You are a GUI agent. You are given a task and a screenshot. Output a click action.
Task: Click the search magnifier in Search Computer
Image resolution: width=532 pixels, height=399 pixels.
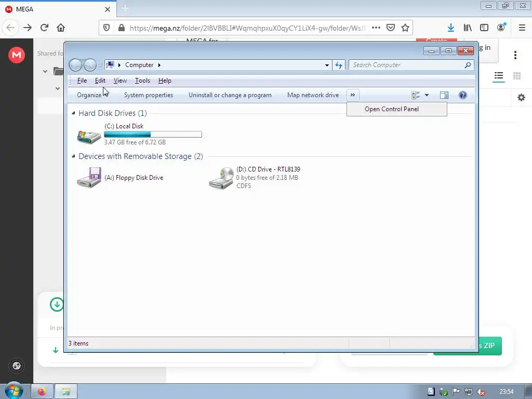click(468, 65)
